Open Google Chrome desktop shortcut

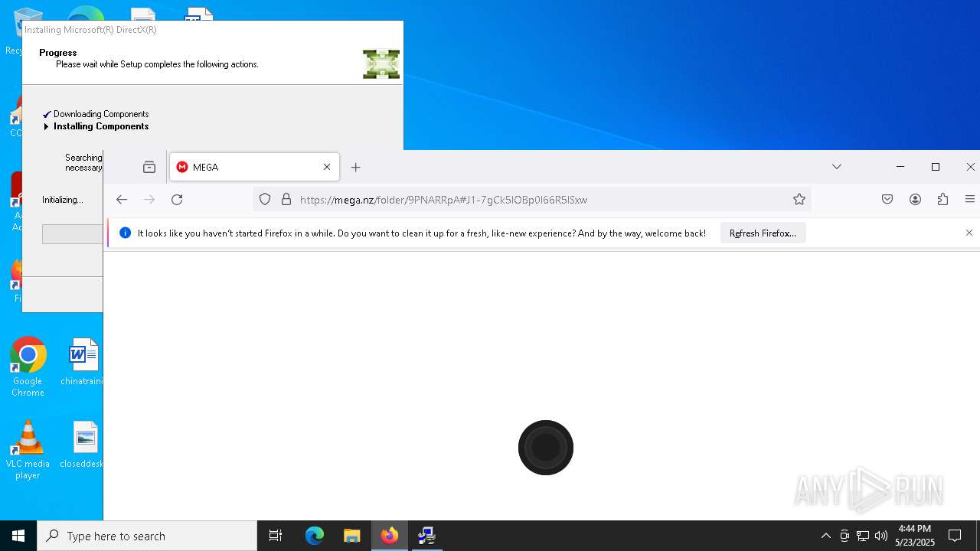tap(28, 367)
